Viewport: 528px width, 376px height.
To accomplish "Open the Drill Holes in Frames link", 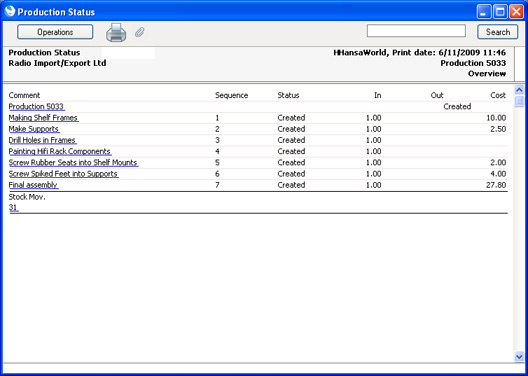I will 42,140.
